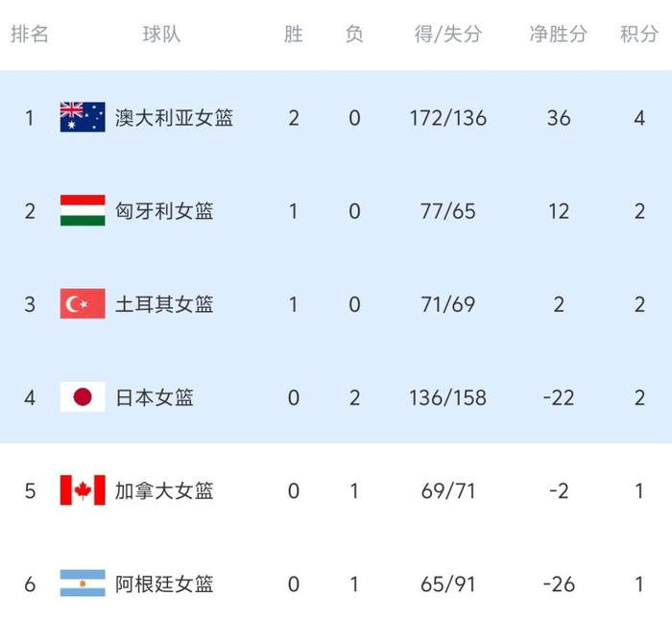Click Australia's 172/136 score cell
The height and width of the screenshot is (619, 672).
point(447,118)
